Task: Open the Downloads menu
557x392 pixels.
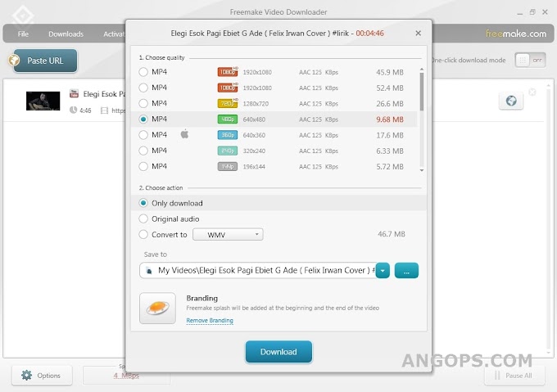Action: click(66, 34)
